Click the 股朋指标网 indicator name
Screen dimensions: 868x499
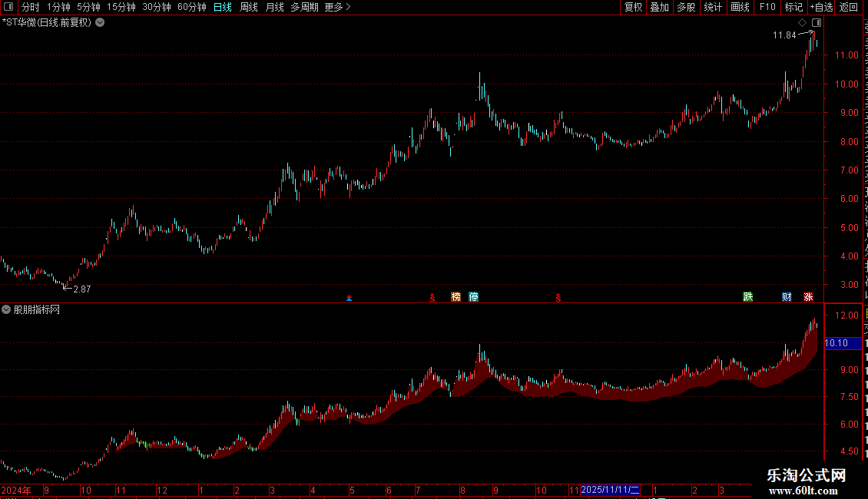click(x=37, y=310)
